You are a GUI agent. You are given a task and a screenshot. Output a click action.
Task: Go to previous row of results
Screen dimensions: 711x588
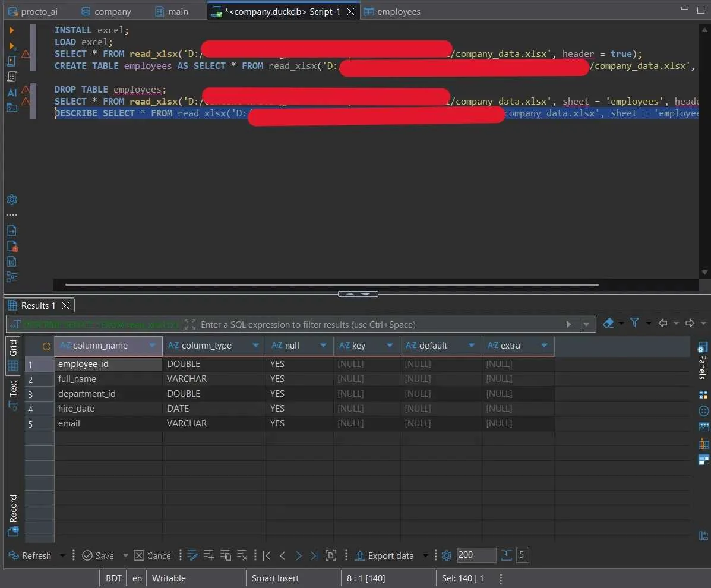(x=283, y=555)
